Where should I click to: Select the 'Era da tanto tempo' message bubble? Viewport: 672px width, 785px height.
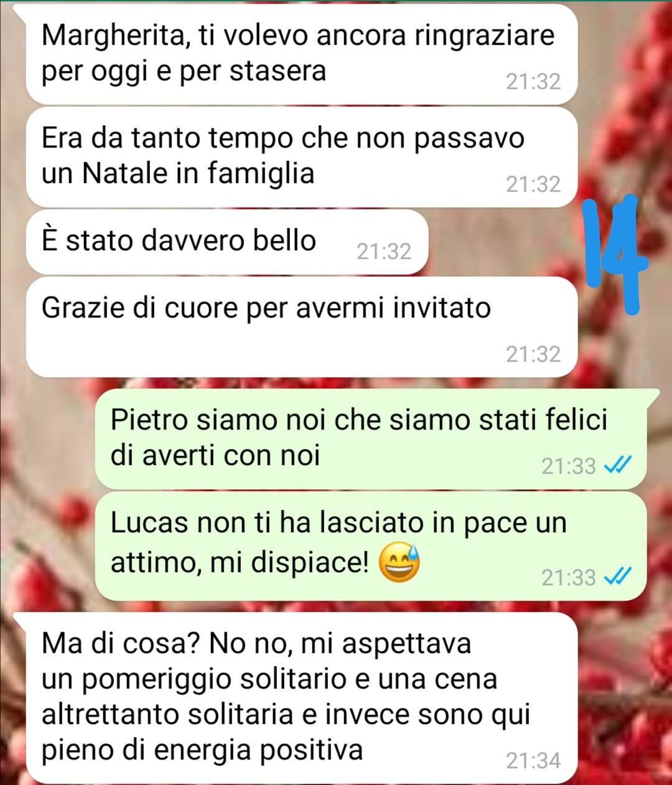[302, 157]
